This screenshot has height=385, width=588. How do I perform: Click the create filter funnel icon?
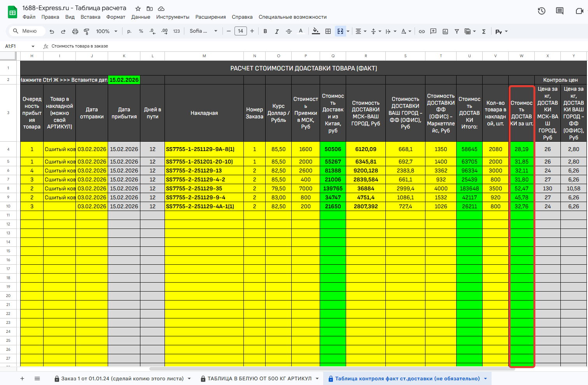(457, 31)
